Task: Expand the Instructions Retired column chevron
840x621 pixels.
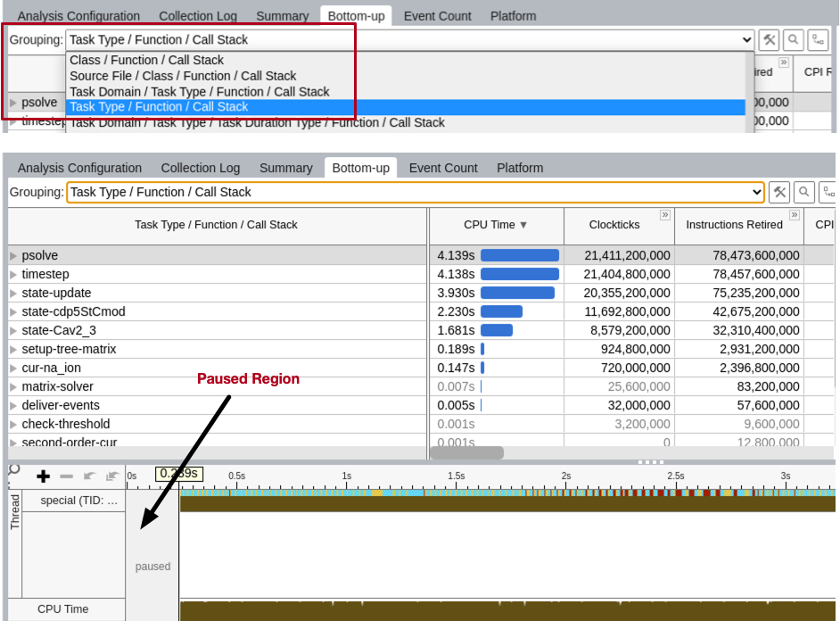Action: (795, 215)
